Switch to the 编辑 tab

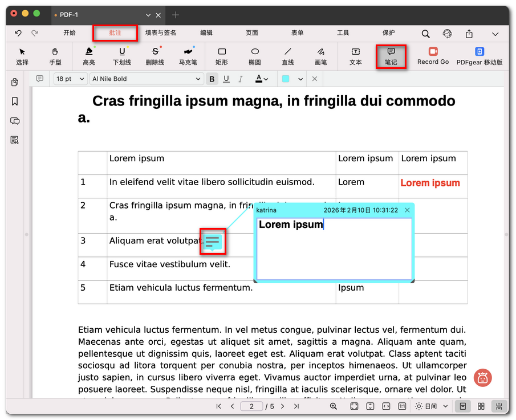click(x=206, y=33)
